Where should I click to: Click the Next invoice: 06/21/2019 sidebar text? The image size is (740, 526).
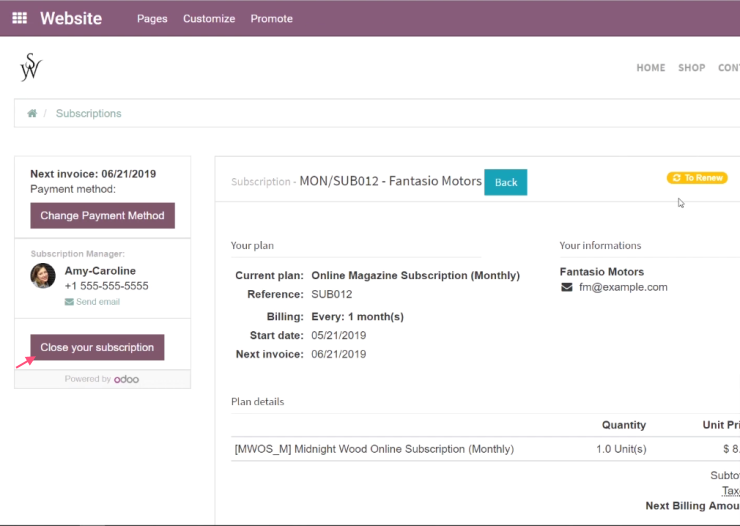click(93, 174)
